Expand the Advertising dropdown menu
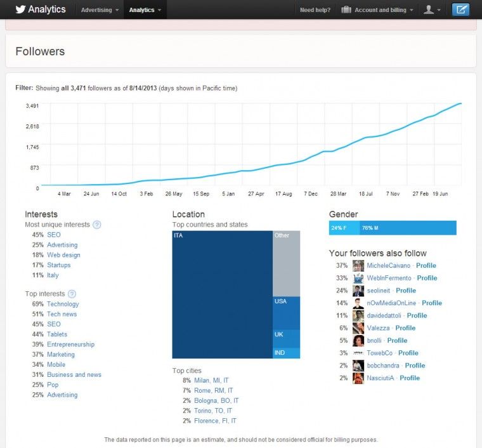The image size is (482, 448). point(100,10)
